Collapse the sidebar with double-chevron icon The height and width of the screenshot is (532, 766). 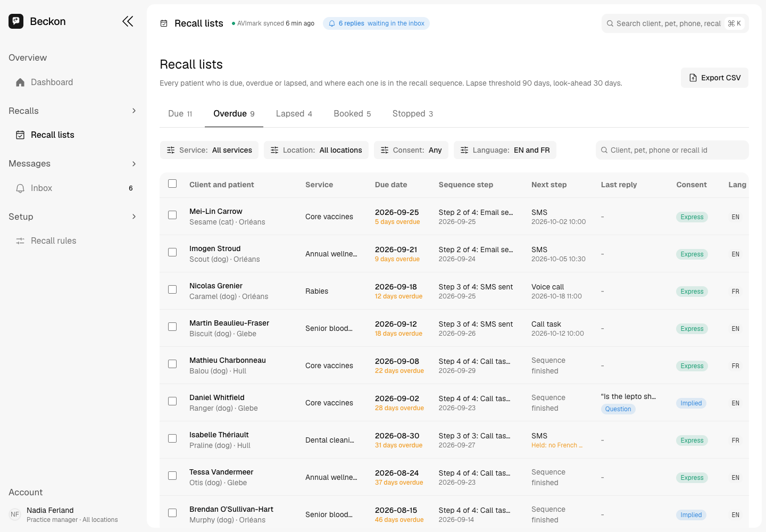coord(128,21)
